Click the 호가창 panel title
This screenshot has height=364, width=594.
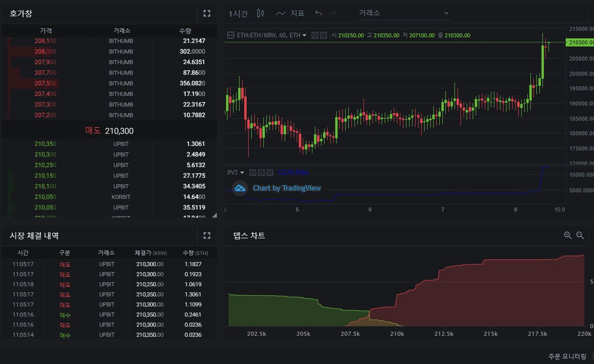(21, 14)
